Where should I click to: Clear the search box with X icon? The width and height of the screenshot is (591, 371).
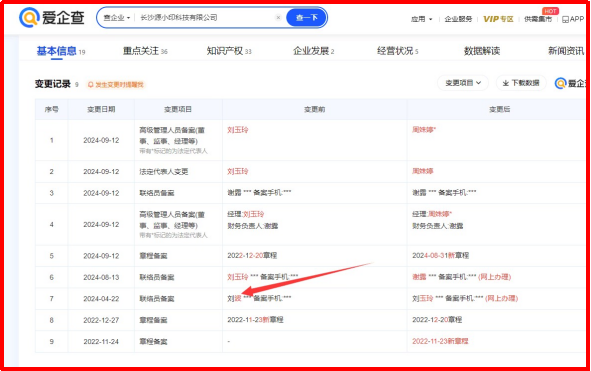[x=278, y=17]
